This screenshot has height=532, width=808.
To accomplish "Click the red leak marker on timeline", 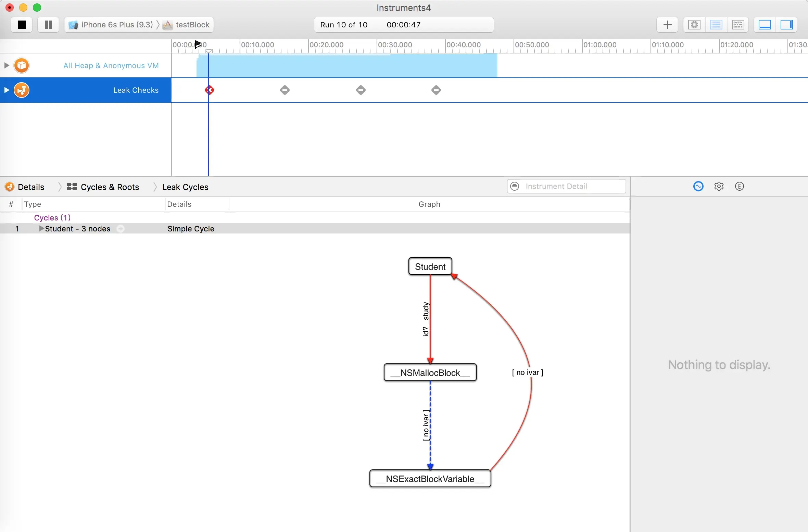I will click(x=210, y=90).
